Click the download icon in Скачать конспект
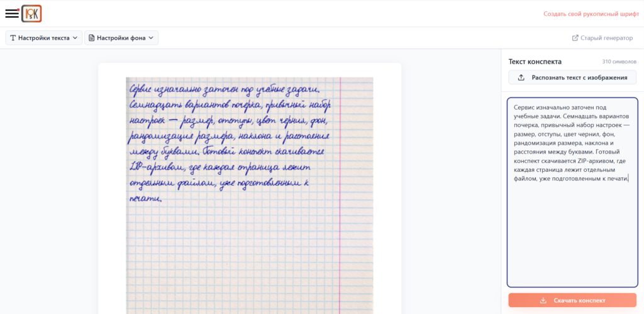644x314 pixels. (x=543, y=300)
